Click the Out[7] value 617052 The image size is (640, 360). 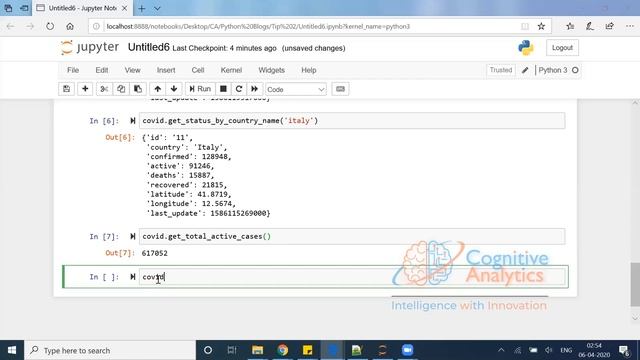click(155, 253)
